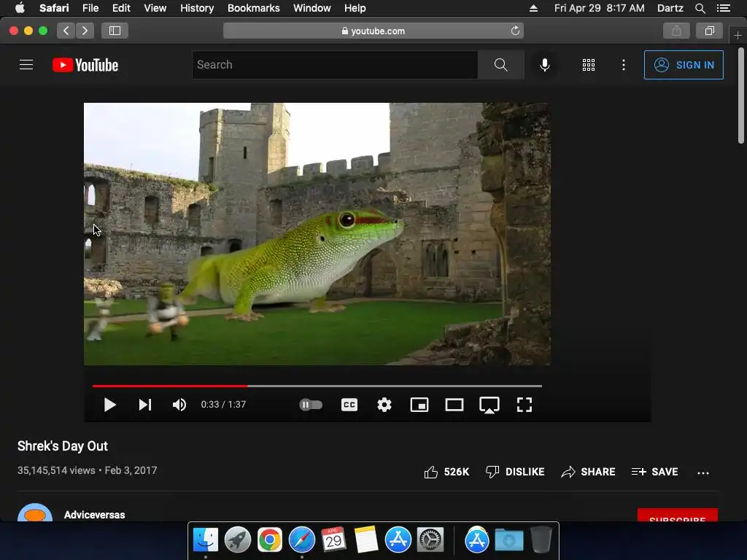Dislike the video
This screenshot has height=560, width=747.
[x=515, y=472]
